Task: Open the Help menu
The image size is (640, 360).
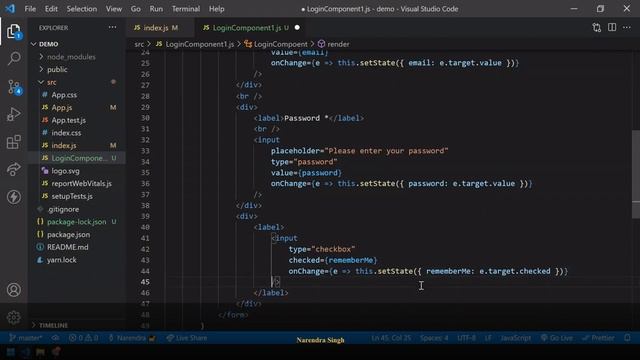Action: tap(217, 9)
